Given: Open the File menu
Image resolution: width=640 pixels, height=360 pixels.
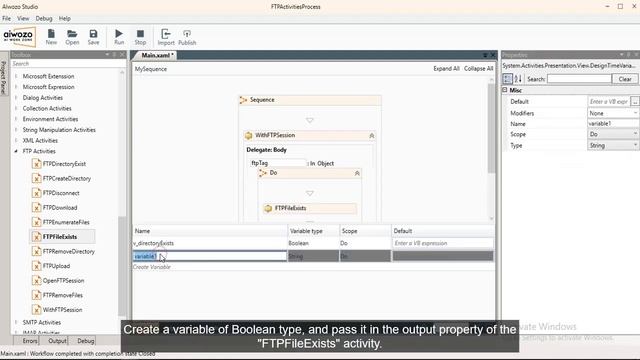Looking at the screenshot, I should tap(7, 18).
